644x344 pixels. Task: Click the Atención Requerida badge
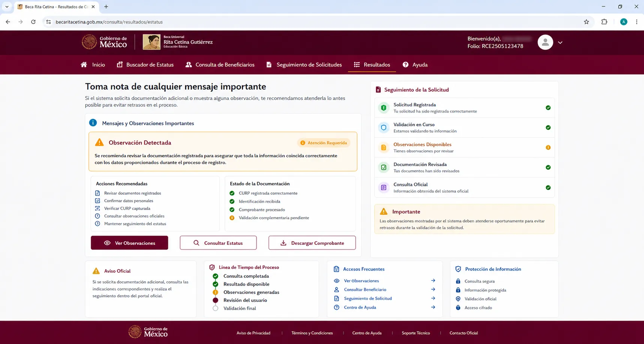(x=324, y=143)
